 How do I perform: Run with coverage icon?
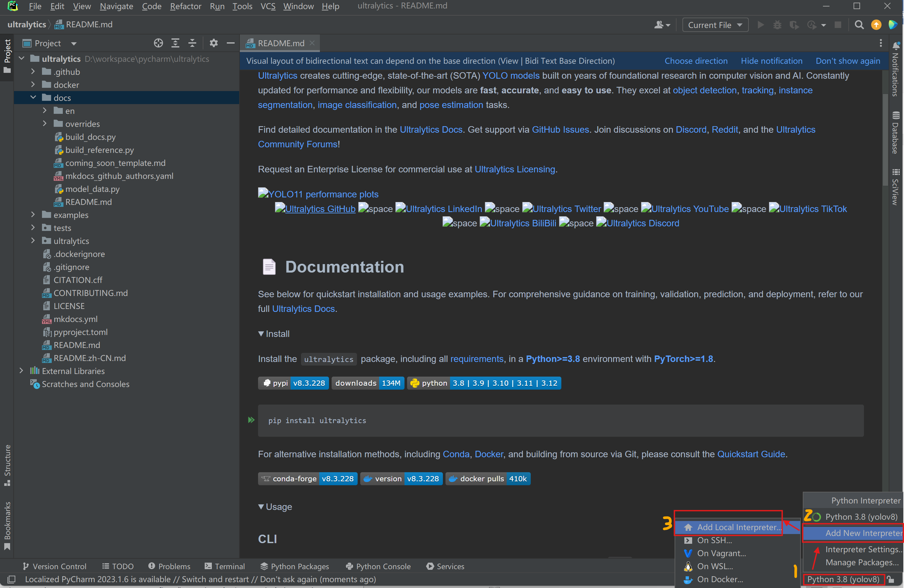[794, 25]
